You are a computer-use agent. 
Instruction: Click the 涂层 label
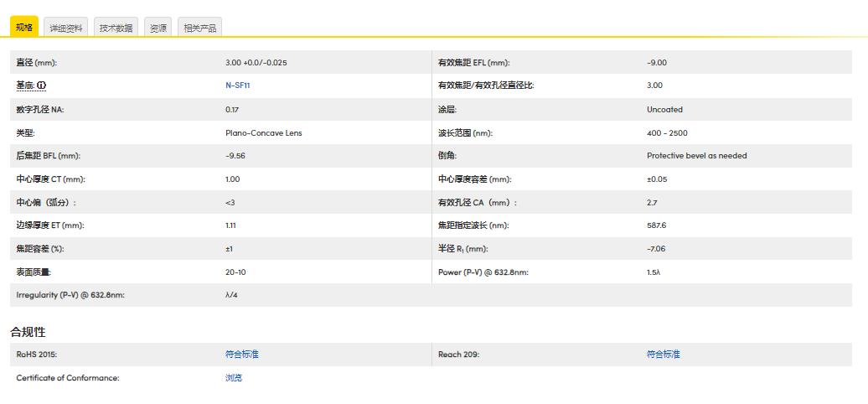[x=447, y=110]
